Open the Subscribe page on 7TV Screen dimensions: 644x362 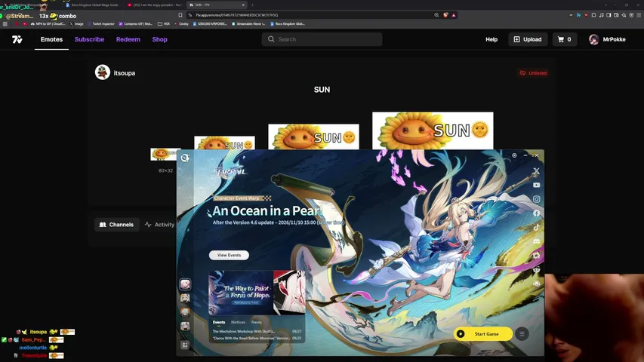tap(89, 39)
